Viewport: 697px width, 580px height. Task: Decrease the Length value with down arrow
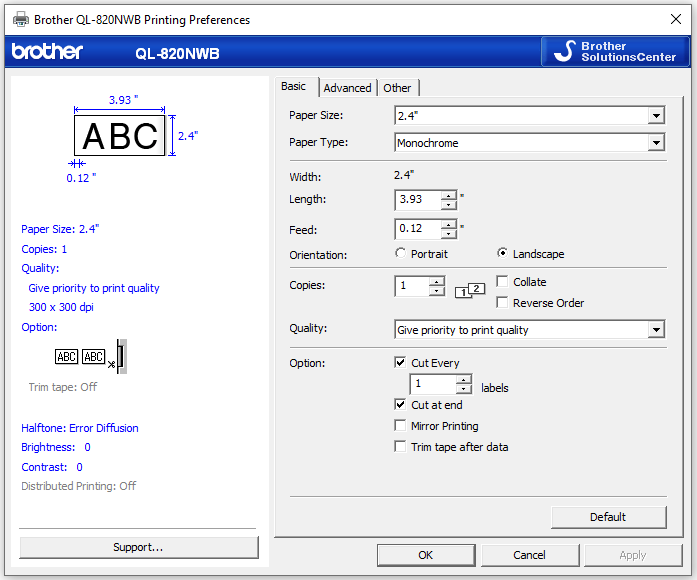pyautogui.click(x=449, y=205)
